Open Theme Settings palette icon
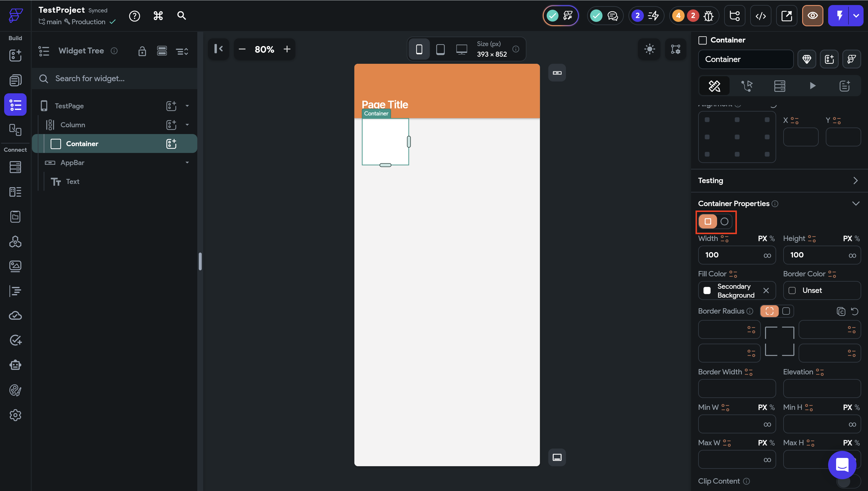Image resolution: width=868 pixels, height=491 pixels. tap(15, 390)
